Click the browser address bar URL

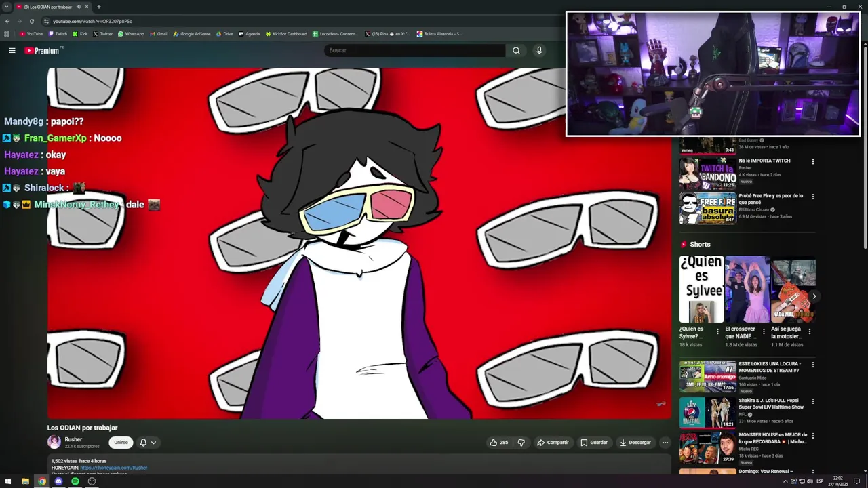pyautogui.click(x=93, y=21)
